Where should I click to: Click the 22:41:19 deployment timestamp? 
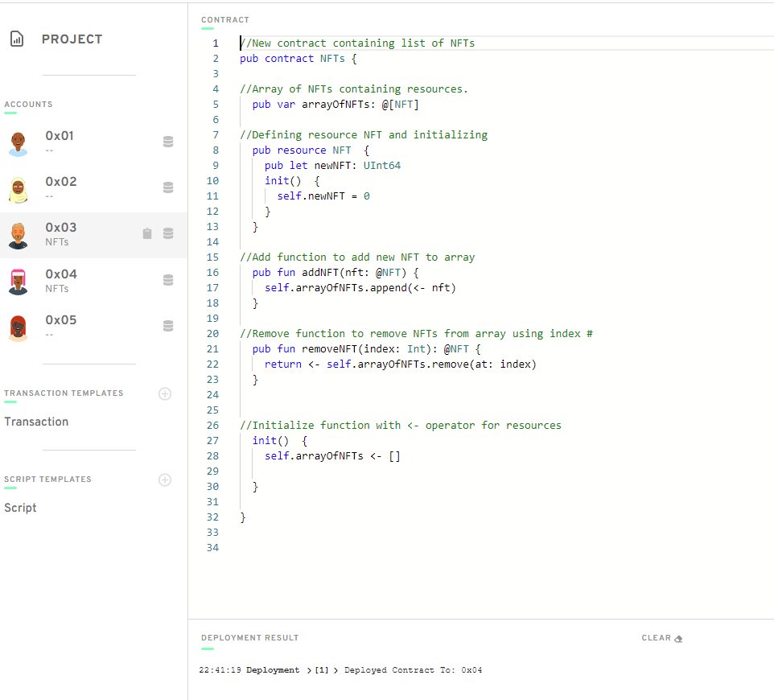[220, 670]
